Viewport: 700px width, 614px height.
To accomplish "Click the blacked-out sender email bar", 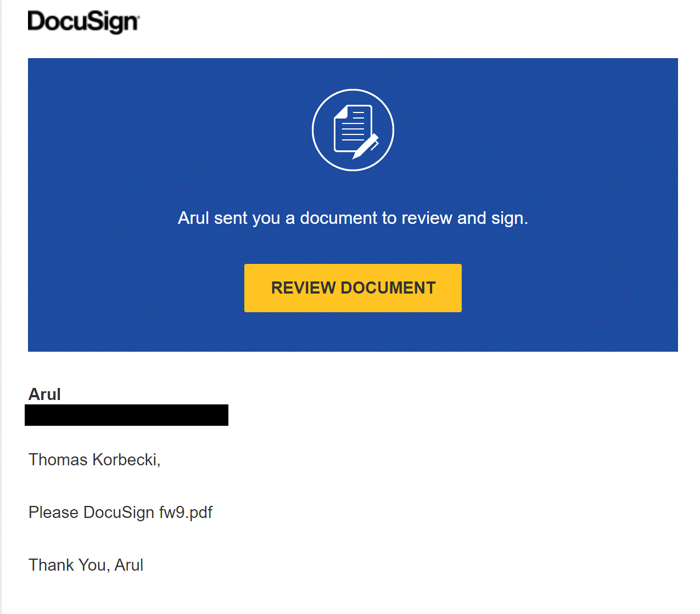I will click(126, 415).
